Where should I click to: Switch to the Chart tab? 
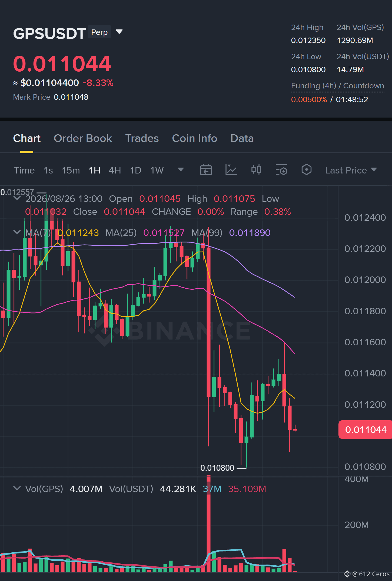(27, 138)
